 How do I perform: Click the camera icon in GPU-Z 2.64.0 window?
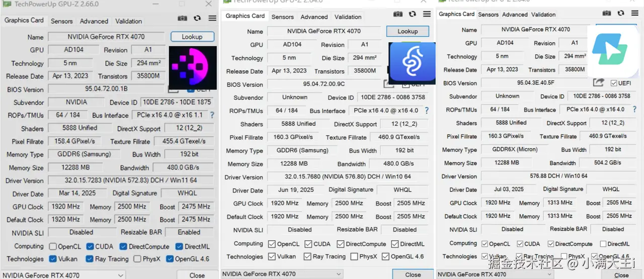(x=398, y=15)
